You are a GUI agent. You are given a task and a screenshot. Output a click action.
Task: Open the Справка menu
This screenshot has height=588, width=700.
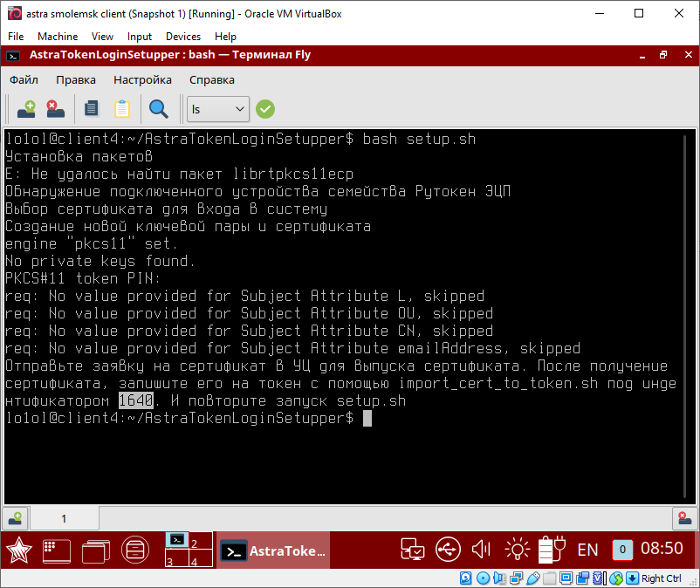pyautogui.click(x=211, y=80)
